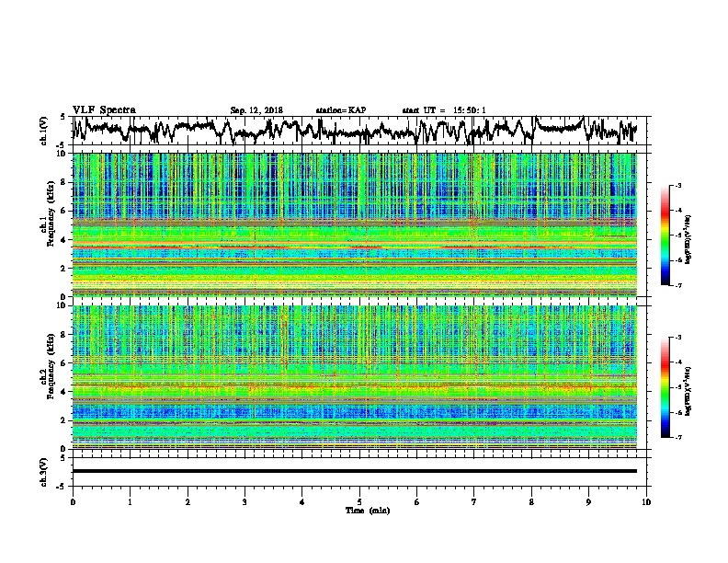Image resolution: width=728 pixels, height=563 pixels.
Task: Click the "10" kHz tick on ch.1 frequency axis
Action: (x=63, y=154)
